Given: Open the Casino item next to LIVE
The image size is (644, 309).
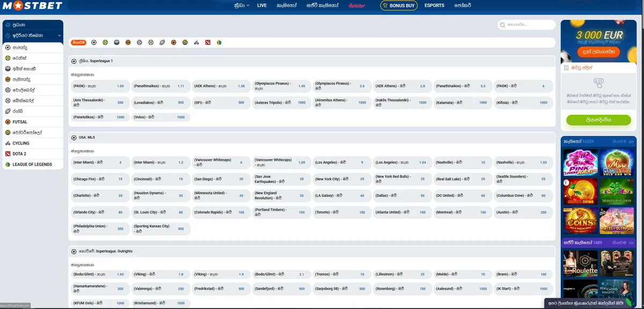Looking at the screenshot, I should 286,5.
